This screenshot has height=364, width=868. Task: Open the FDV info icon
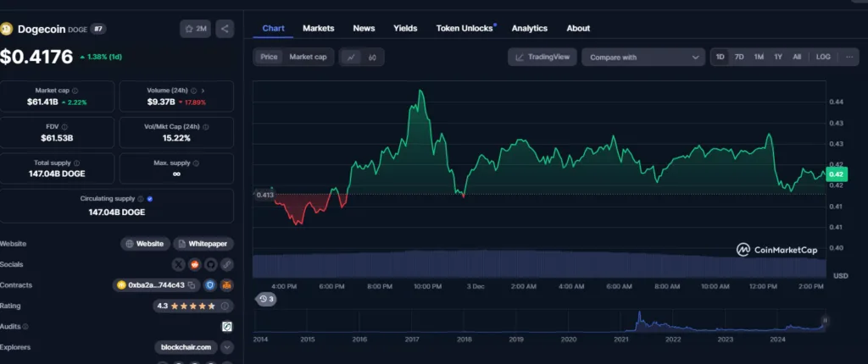click(x=64, y=127)
